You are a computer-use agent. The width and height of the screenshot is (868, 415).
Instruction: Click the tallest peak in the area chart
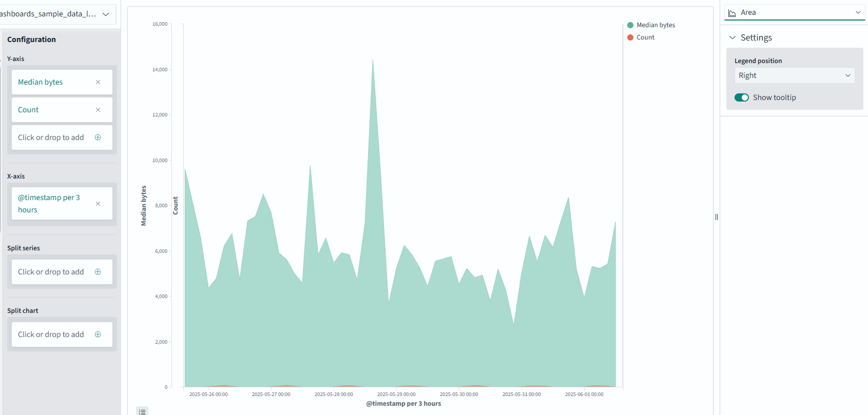(x=373, y=61)
